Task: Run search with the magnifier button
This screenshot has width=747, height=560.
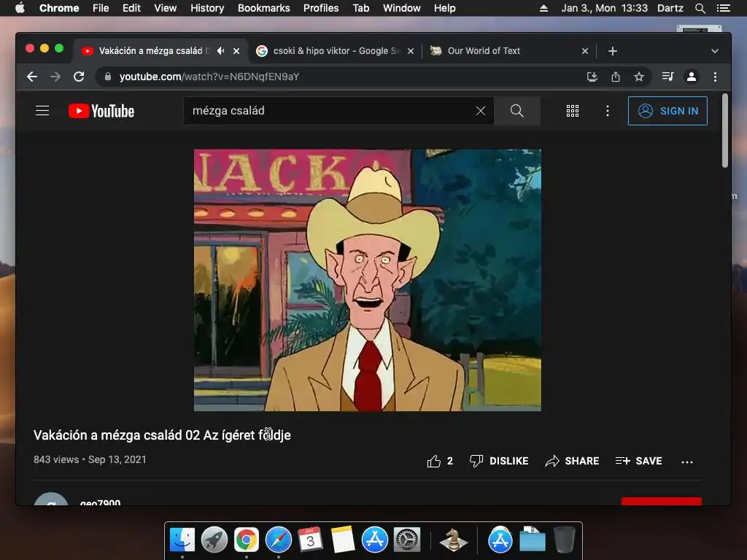Action: tap(517, 111)
